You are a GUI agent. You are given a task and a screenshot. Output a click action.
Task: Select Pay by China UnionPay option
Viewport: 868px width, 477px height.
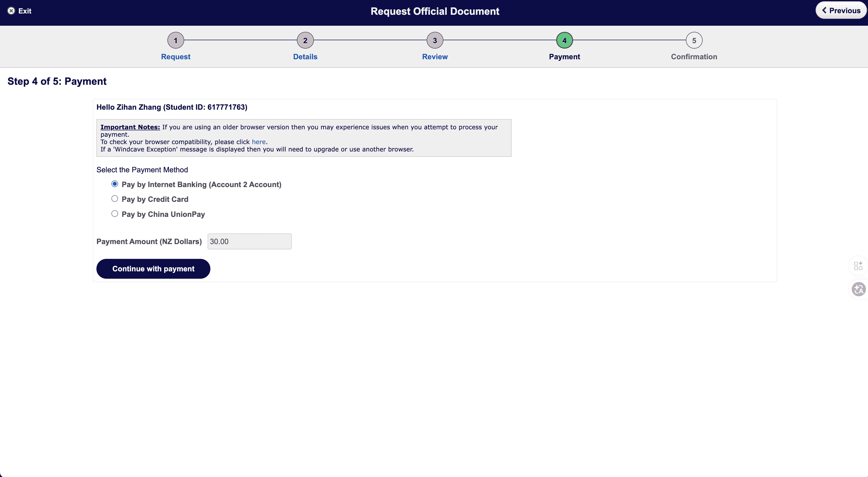point(114,213)
